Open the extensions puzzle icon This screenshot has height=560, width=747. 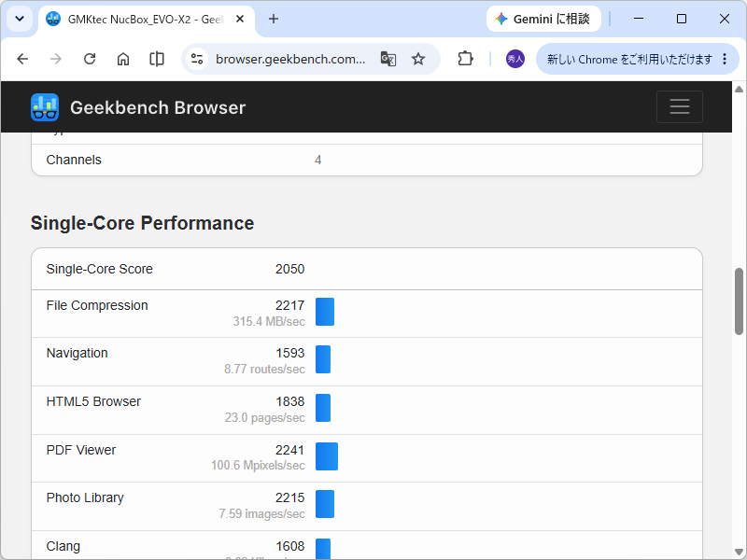(x=465, y=59)
